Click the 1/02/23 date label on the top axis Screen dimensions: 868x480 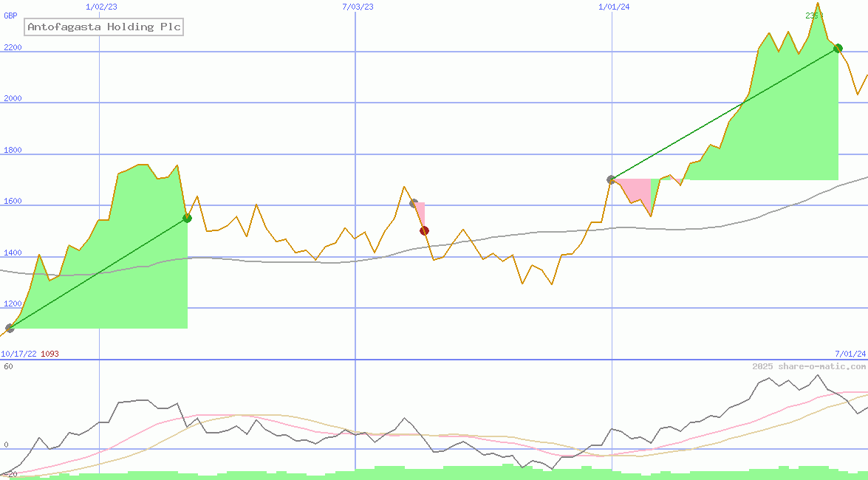click(101, 7)
